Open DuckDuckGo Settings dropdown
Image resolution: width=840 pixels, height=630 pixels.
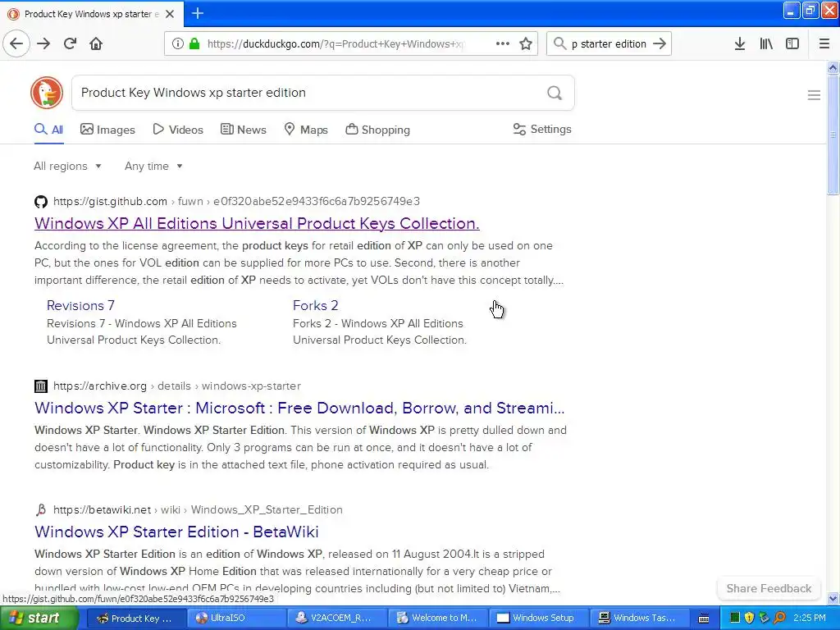(542, 129)
